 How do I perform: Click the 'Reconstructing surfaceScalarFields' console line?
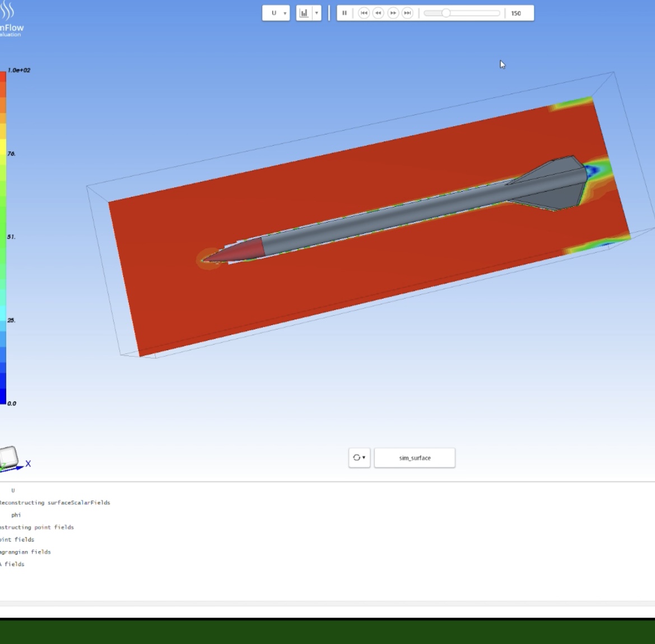point(55,503)
